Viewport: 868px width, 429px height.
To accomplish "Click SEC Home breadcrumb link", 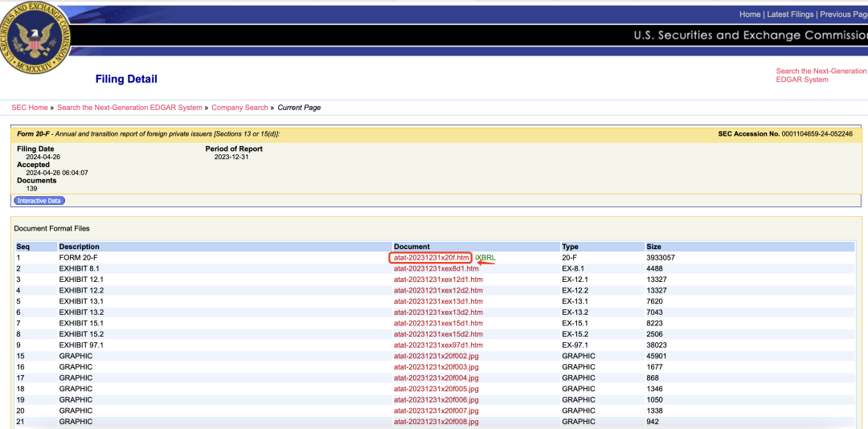I will 30,108.
